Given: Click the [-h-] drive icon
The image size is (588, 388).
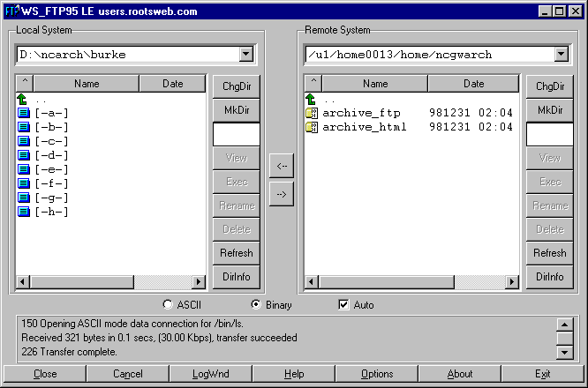Looking at the screenshot, I should 23,212.
